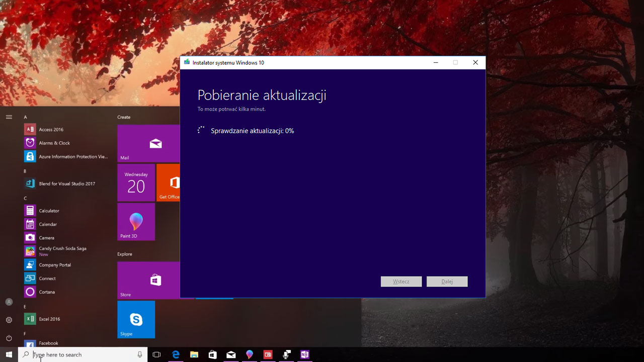Launch the Connect app

click(65, 279)
